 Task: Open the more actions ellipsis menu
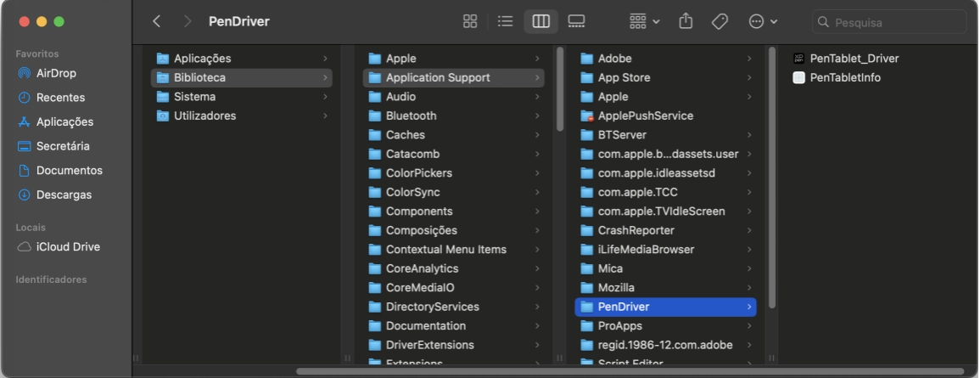(x=763, y=22)
